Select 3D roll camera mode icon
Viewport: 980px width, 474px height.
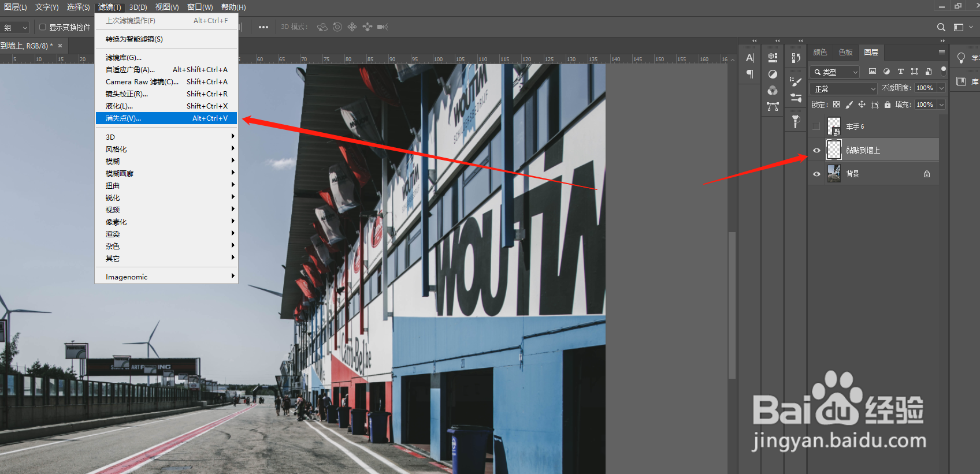click(337, 27)
